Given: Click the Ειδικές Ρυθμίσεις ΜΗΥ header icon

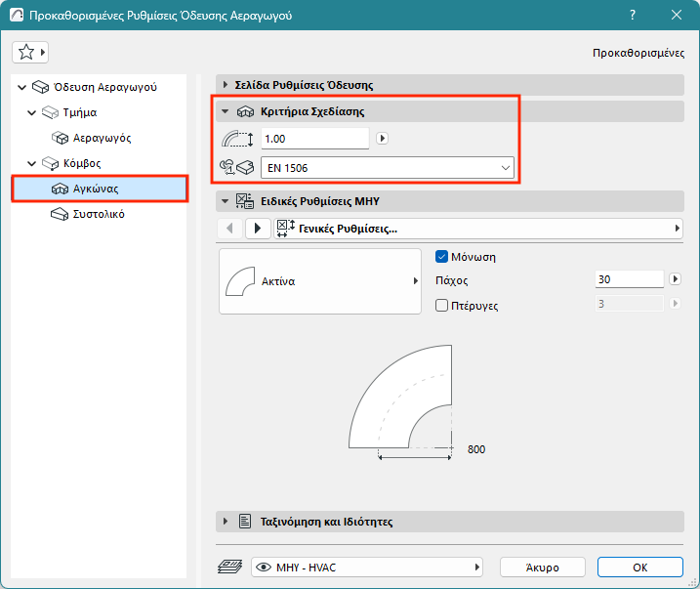Looking at the screenshot, I should click(x=245, y=201).
